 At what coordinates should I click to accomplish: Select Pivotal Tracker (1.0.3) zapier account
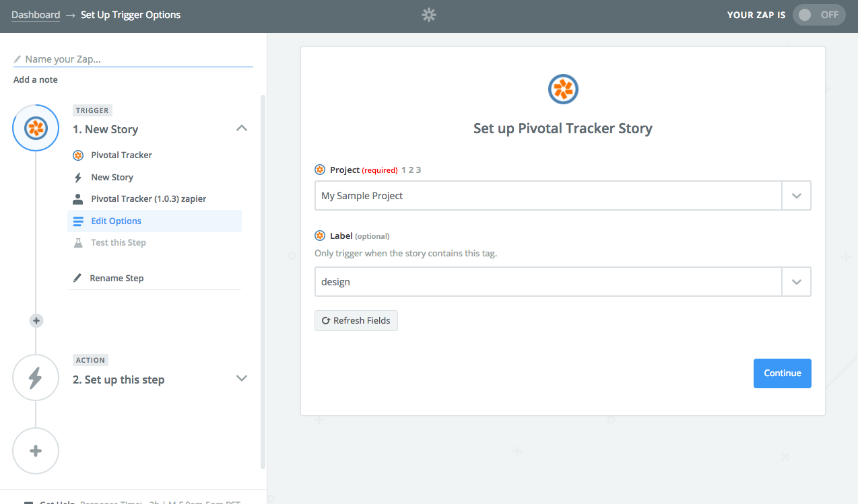155,199
